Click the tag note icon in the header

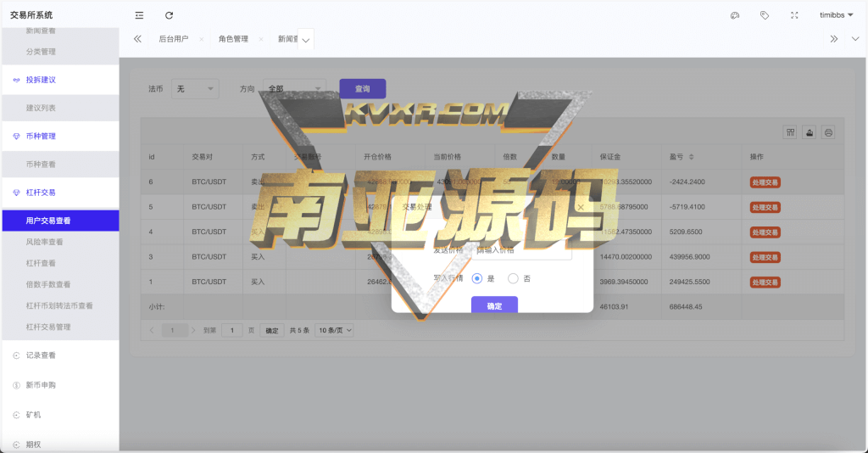coord(765,15)
